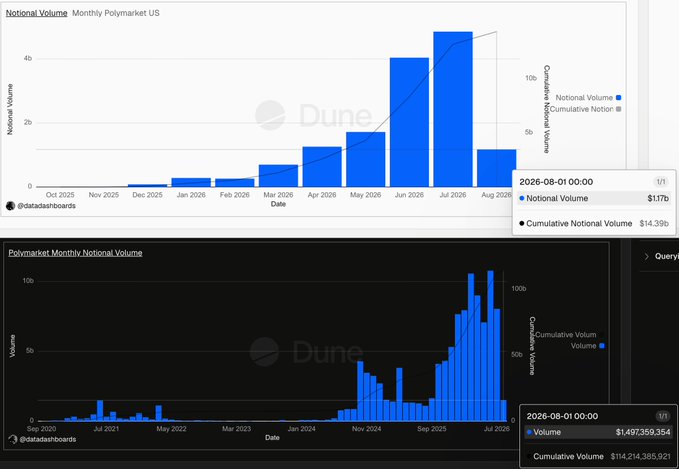This screenshot has width=679, height=469.
Task: Select the Feb 2026 bar in the top chart
Action: pyautogui.click(x=234, y=182)
